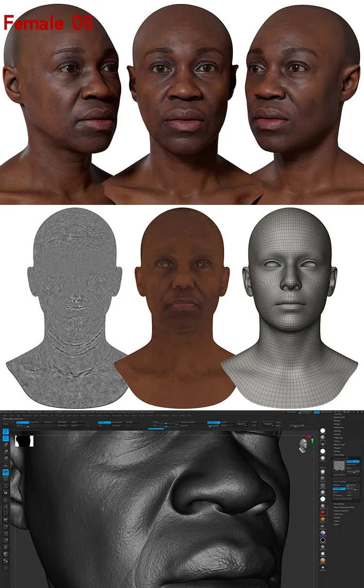Click the XYZ axis cone gizmo
This screenshot has width=364, height=588.
pyautogui.click(x=311, y=439)
